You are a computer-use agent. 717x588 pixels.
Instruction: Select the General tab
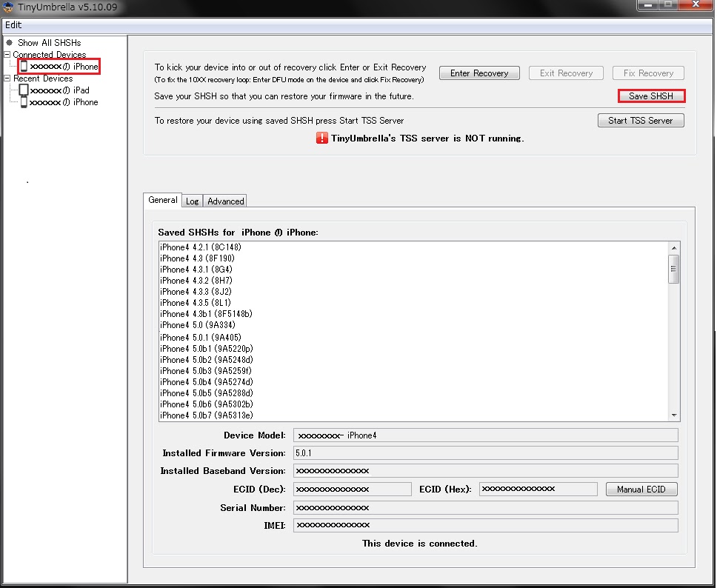point(162,200)
